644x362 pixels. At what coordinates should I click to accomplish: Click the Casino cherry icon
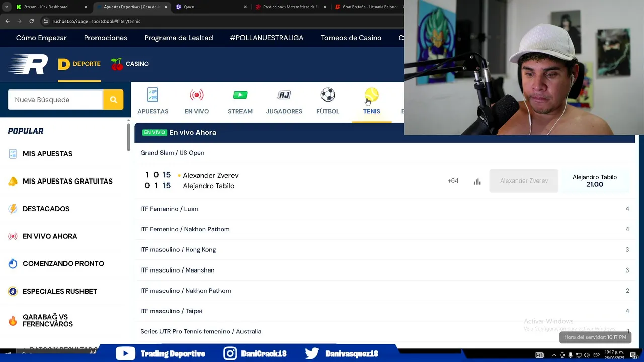coord(117,64)
